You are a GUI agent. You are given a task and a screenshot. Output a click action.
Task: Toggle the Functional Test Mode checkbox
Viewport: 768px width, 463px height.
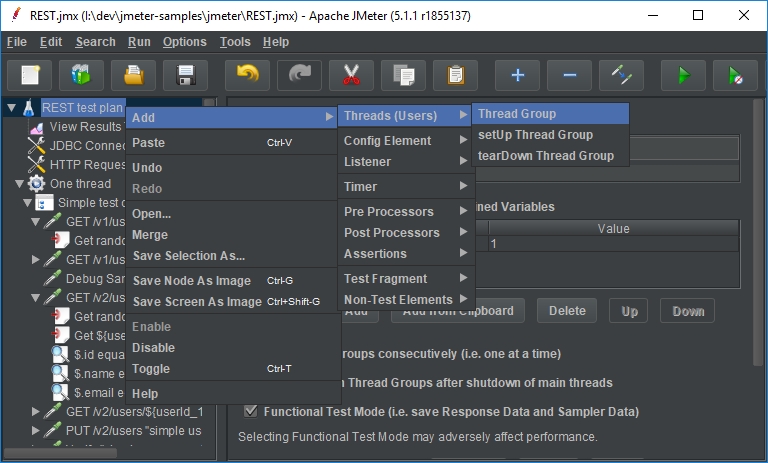tap(250, 411)
